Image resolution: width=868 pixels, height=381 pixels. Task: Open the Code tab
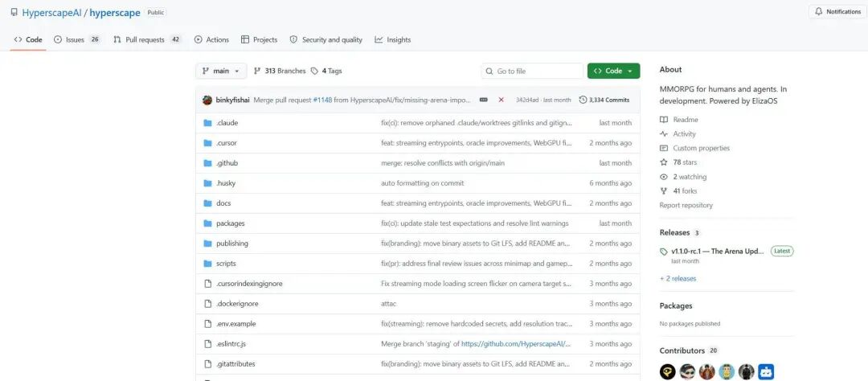coord(28,40)
